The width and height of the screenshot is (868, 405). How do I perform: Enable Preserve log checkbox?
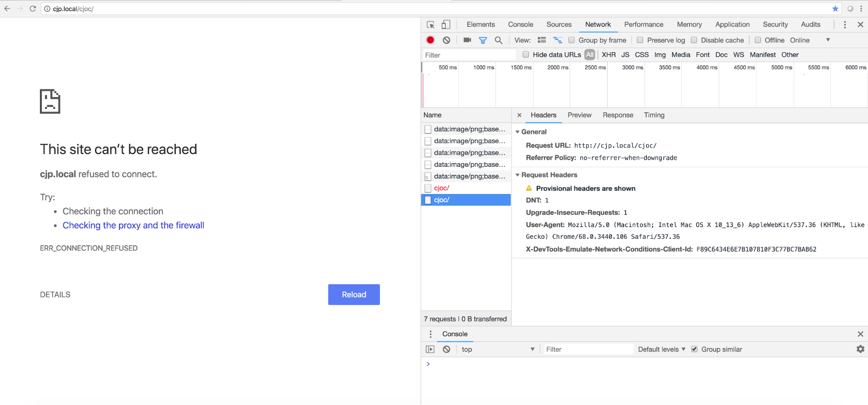(x=640, y=40)
